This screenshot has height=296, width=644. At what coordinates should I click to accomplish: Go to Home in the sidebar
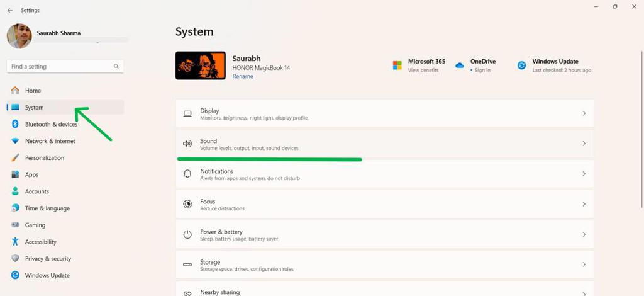coord(33,91)
